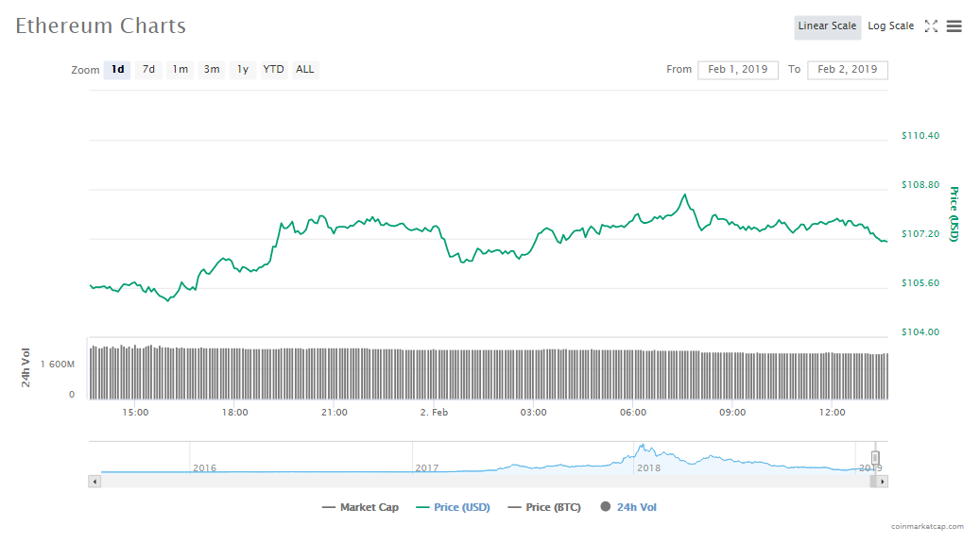Set zoom to 3m

coord(212,69)
